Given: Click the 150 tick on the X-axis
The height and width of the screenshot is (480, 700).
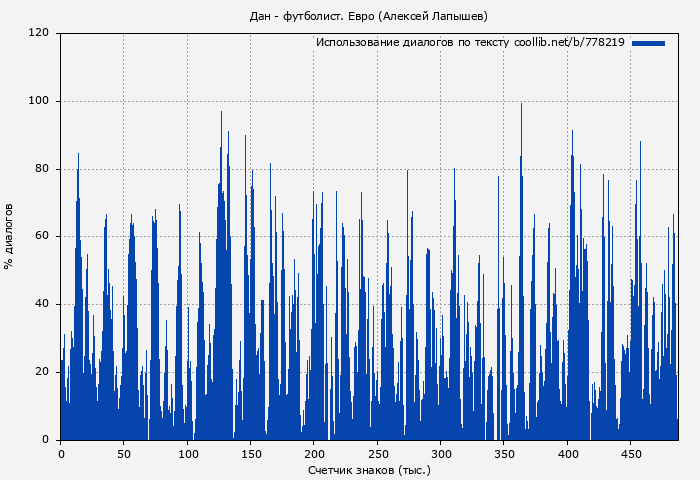Looking at the screenshot, I should pos(250,453).
